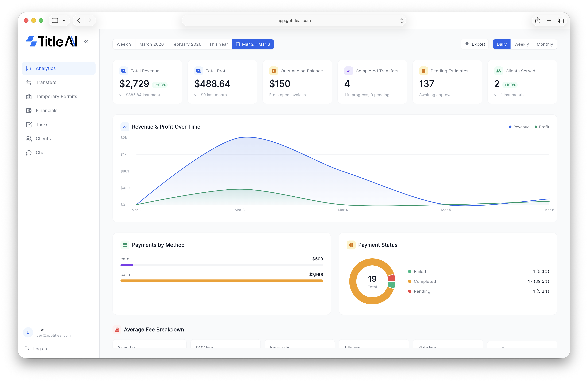The width and height of the screenshot is (588, 382).
Task: Toggle the Revenue legend color dot
Action: tap(510, 127)
